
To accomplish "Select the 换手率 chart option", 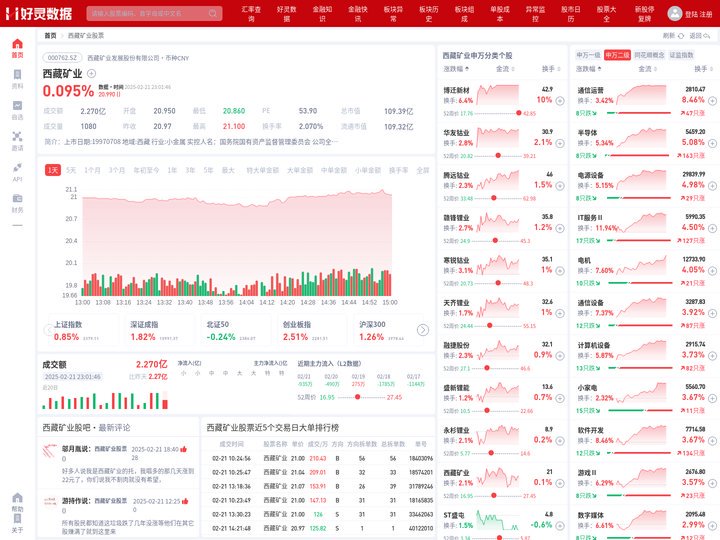I will click(x=399, y=170).
